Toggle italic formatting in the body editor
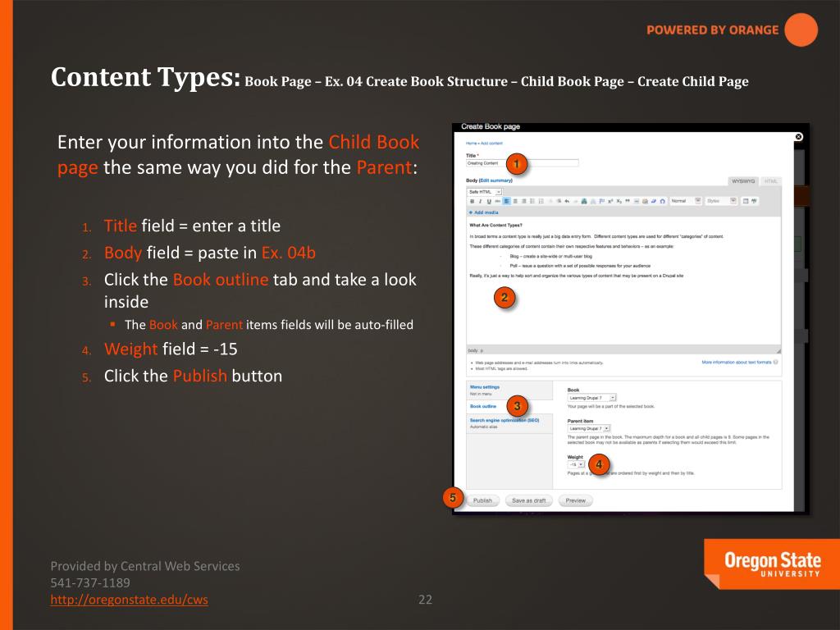The image size is (840, 630). click(x=481, y=202)
